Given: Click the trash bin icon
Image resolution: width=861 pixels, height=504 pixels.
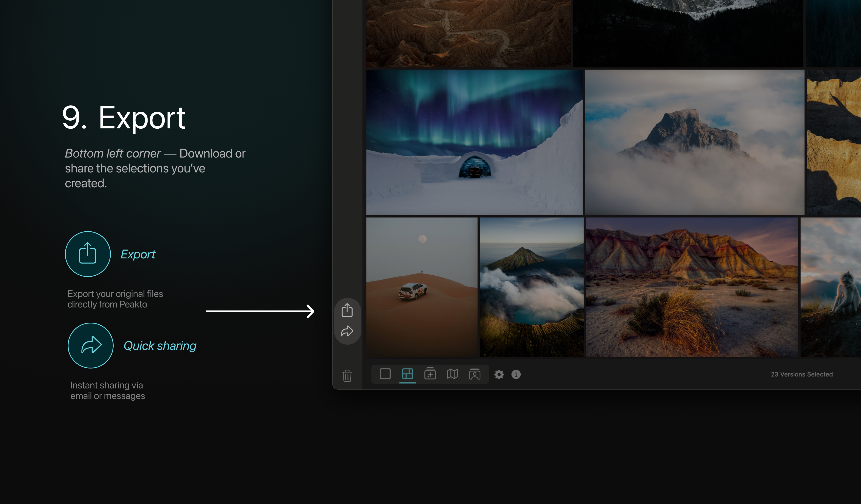Looking at the screenshot, I should coord(347,376).
